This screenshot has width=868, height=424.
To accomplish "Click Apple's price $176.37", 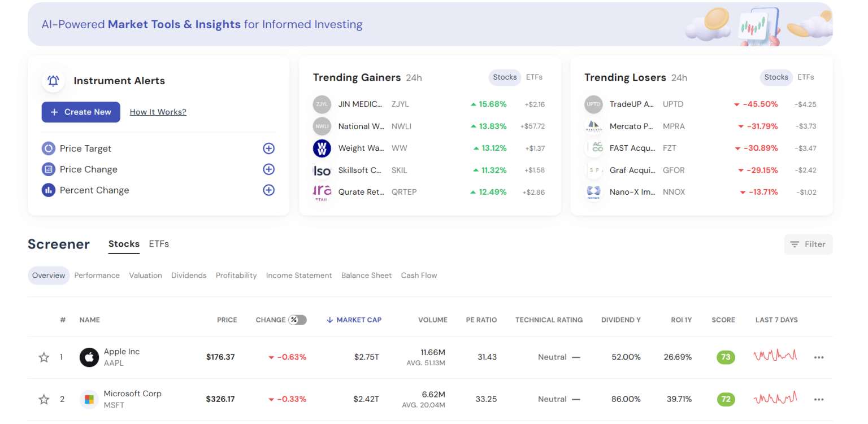I will (220, 357).
